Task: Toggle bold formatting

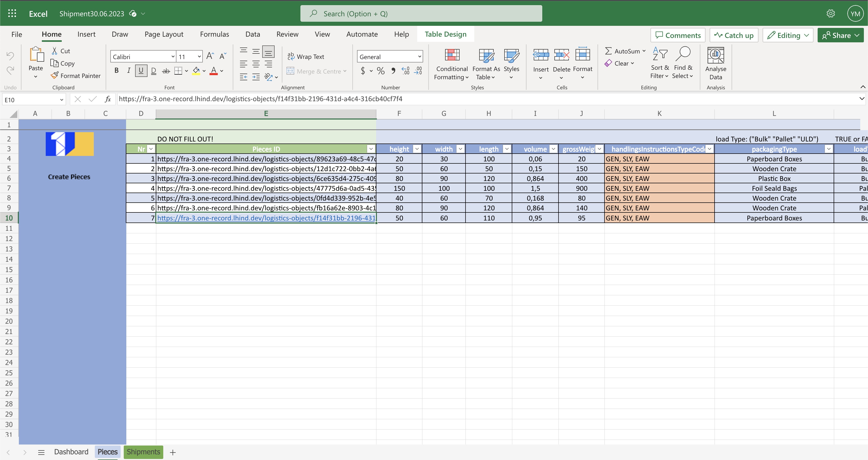Action: coord(117,71)
